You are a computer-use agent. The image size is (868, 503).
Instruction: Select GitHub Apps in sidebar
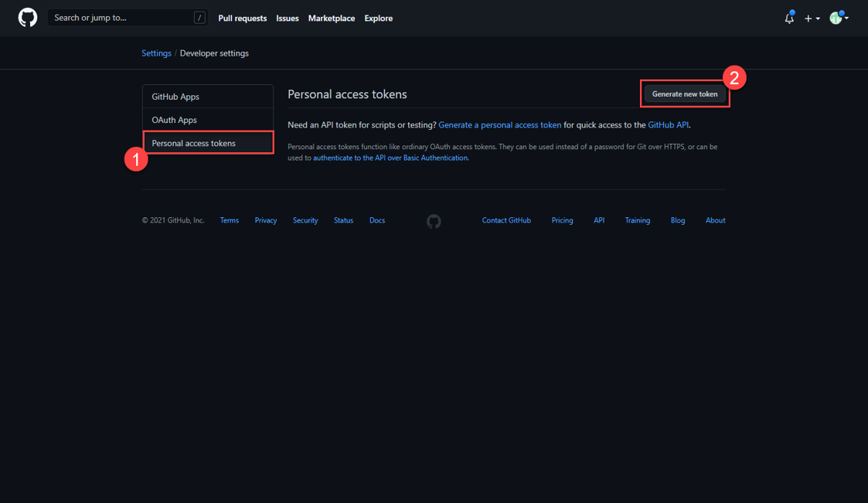tap(208, 97)
